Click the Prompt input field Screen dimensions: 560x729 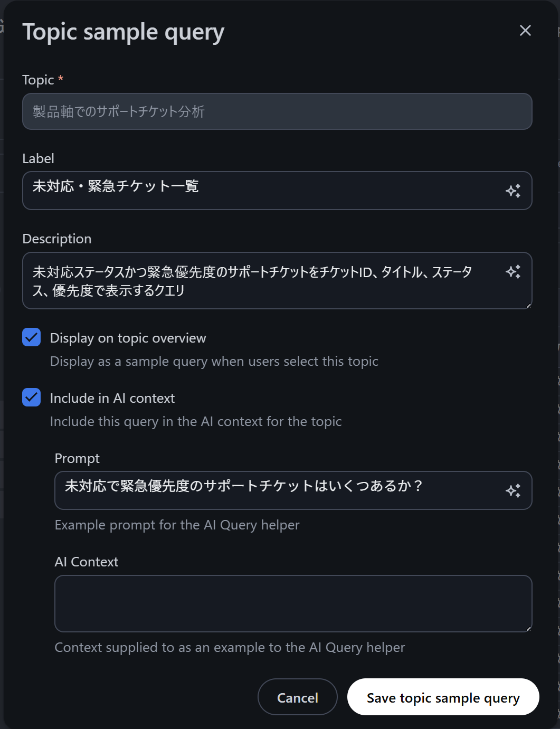(280, 490)
